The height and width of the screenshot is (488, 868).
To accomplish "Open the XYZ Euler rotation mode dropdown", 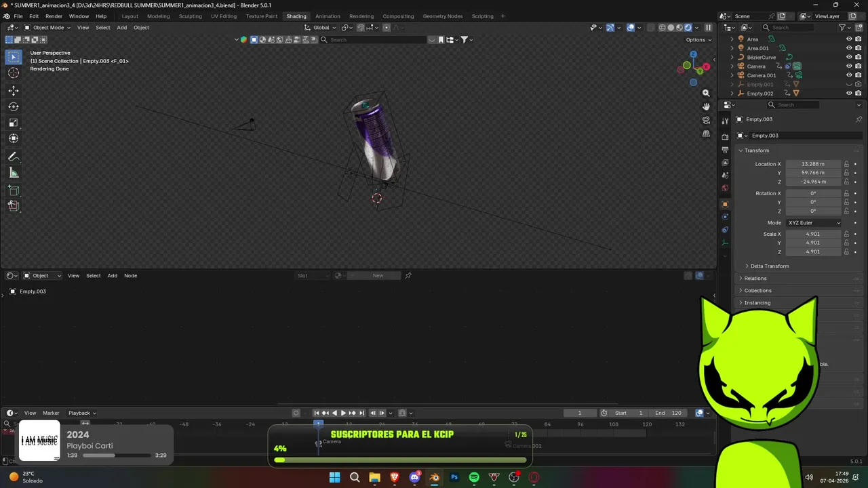I will [814, 223].
